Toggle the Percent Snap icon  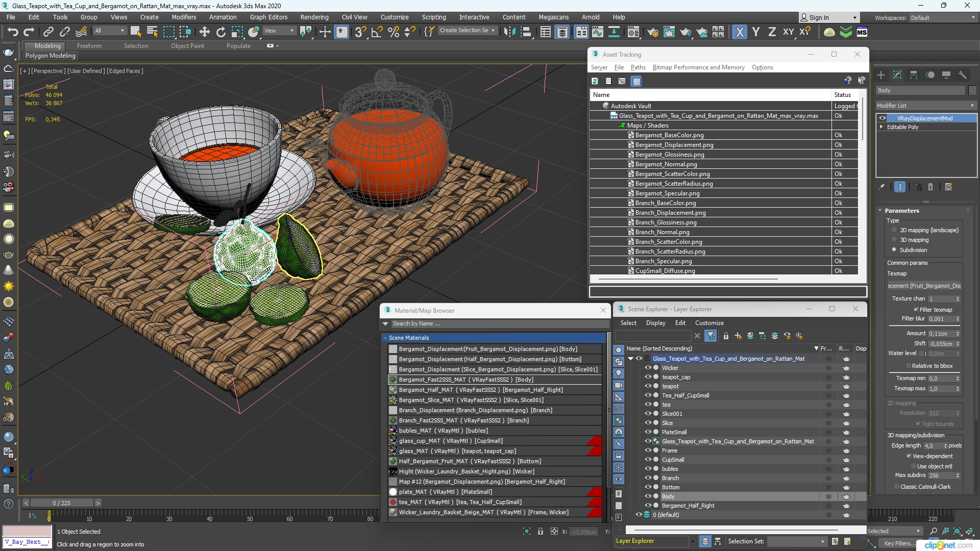pyautogui.click(x=394, y=32)
